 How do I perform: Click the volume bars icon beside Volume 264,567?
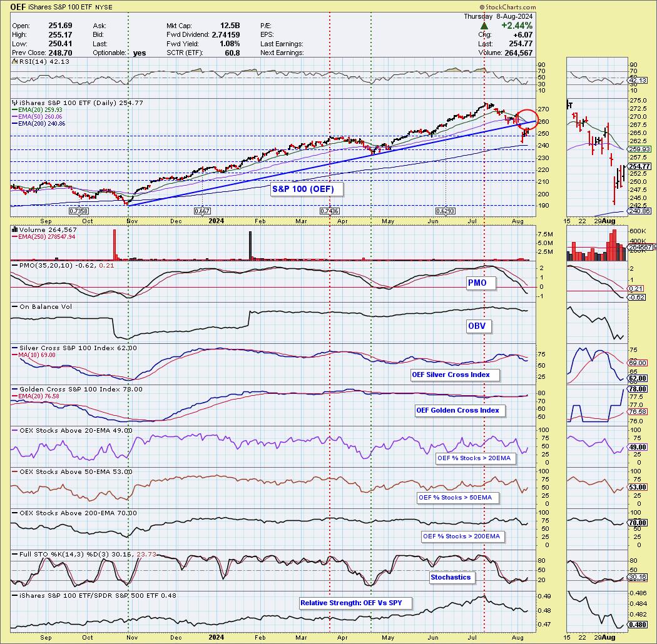[15, 229]
